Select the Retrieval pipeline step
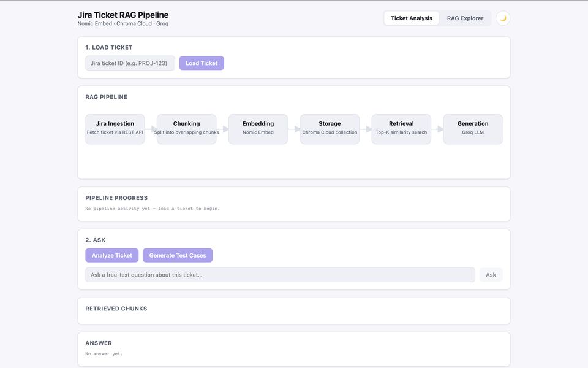Viewport: 588px width, 368px height. (401, 129)
